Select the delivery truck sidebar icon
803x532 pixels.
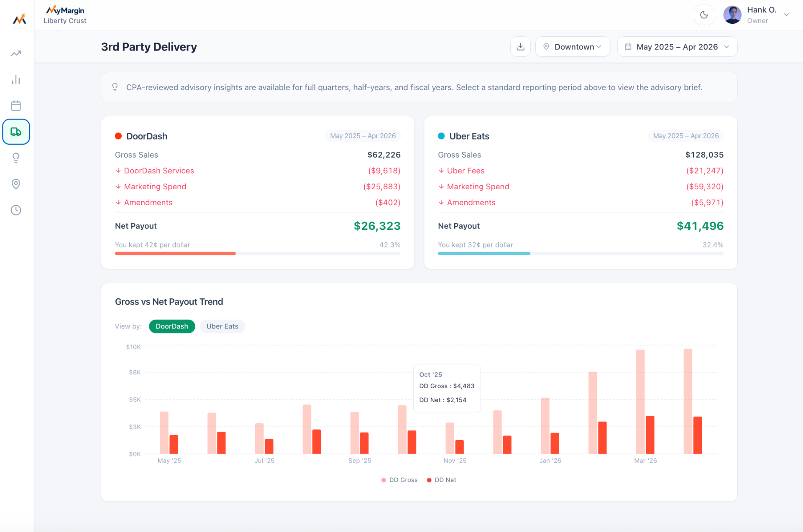pyautogui.click(x=16, y=132)
